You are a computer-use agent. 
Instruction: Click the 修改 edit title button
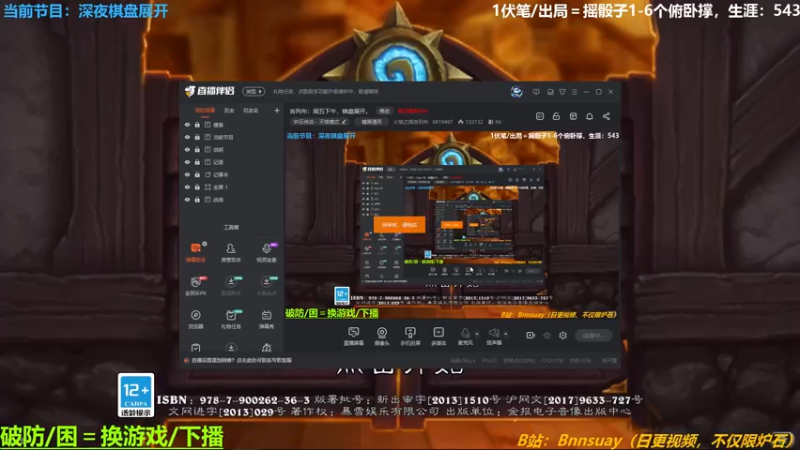(x=384, y=111)
